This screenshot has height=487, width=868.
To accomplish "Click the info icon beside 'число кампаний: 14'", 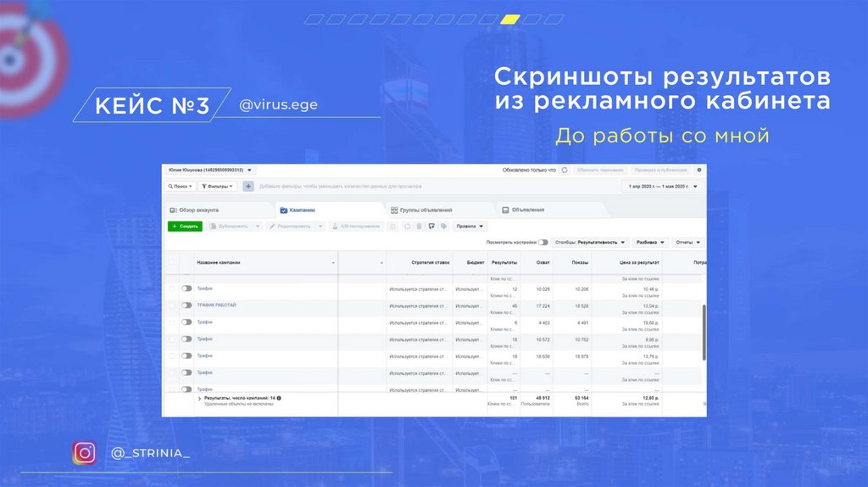I will click(x=279, y=398).
